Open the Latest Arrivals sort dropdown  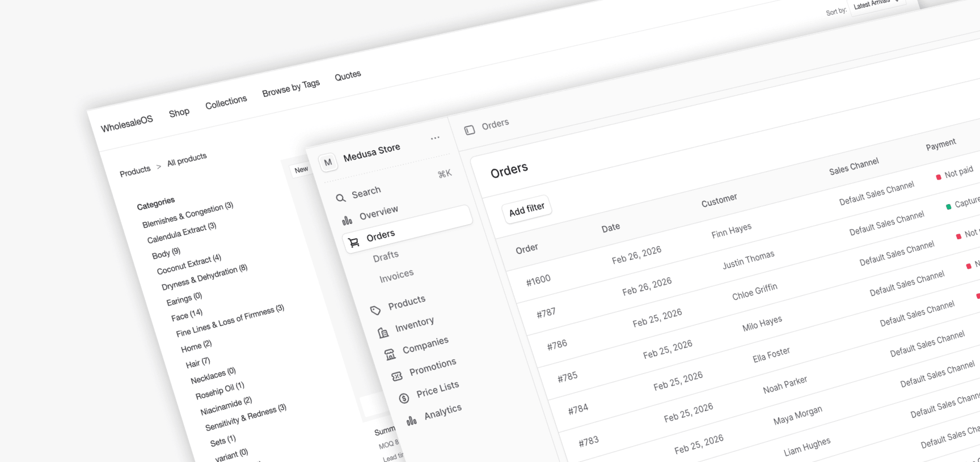[x=876, y=4]
